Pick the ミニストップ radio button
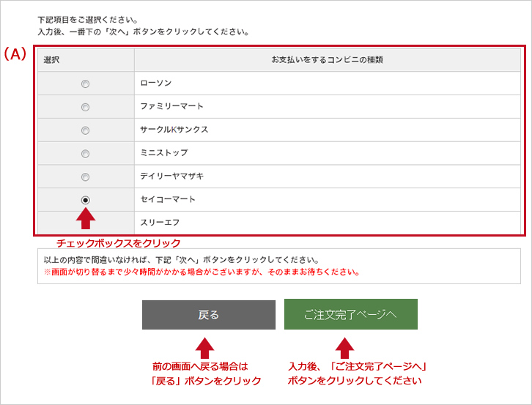The height and width of the screenshot is (405, 532). click(85, 154)
